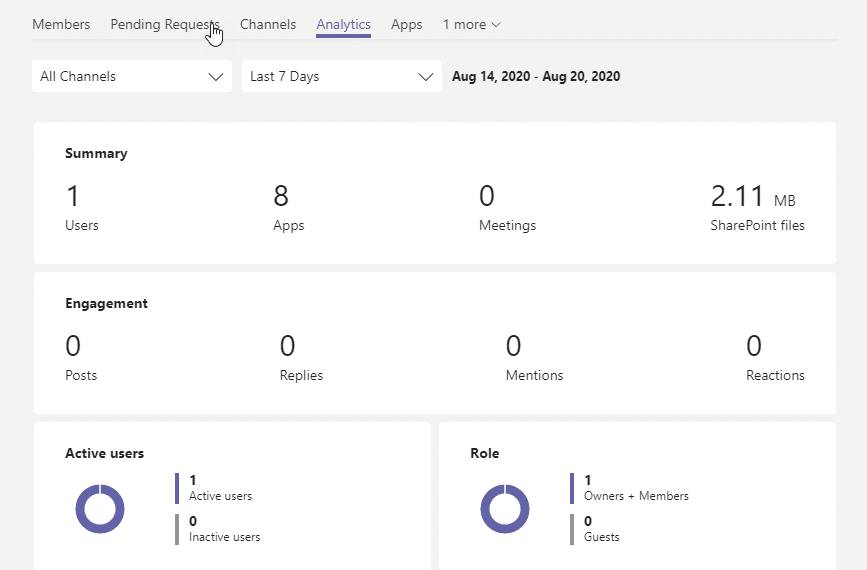867x570 pixels.
Task: Click the '0 Guests' legend entry
Action: 595,529
